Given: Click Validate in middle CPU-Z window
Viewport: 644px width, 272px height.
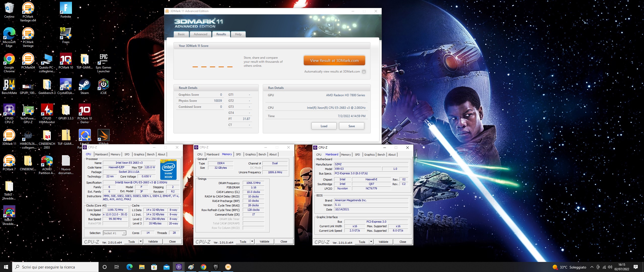Looking at the screenshot, I should pyautogui.click(x=264, y=242).
